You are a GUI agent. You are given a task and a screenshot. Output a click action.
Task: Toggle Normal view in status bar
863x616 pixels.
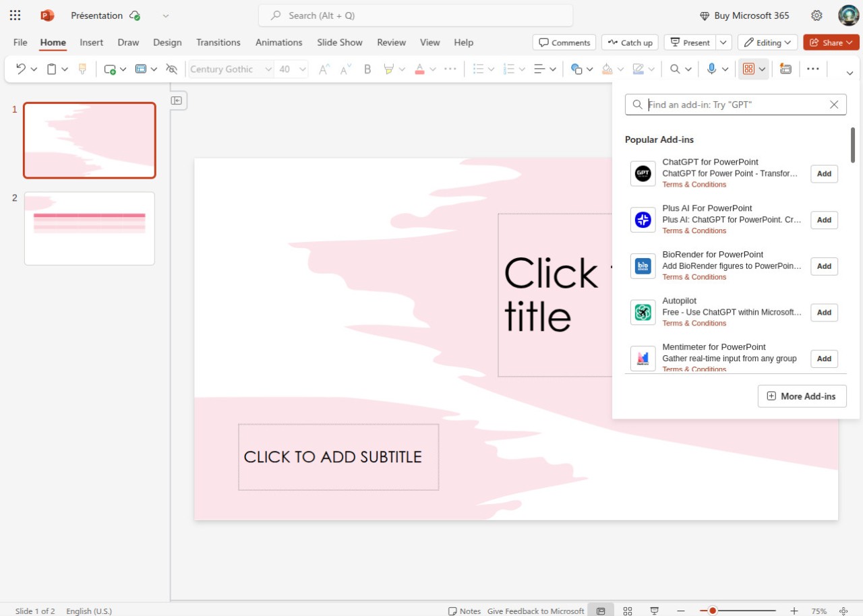pyautogui.click(x=601, y=611)
